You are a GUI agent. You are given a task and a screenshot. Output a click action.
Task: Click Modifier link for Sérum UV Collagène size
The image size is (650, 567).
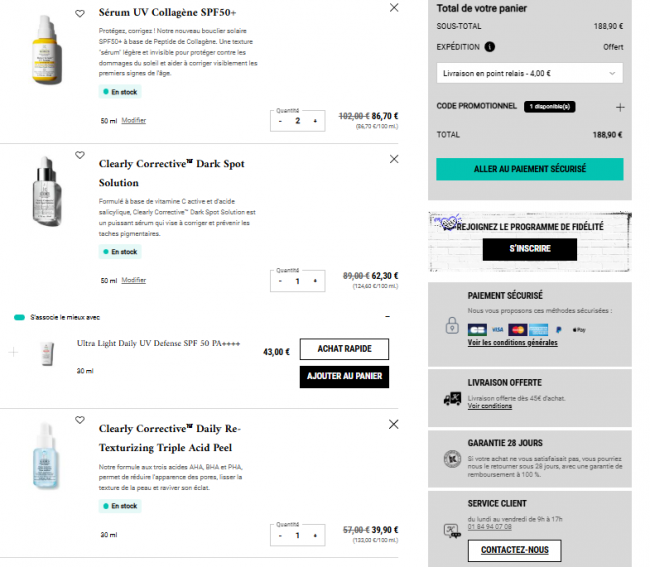click(134, 121)
